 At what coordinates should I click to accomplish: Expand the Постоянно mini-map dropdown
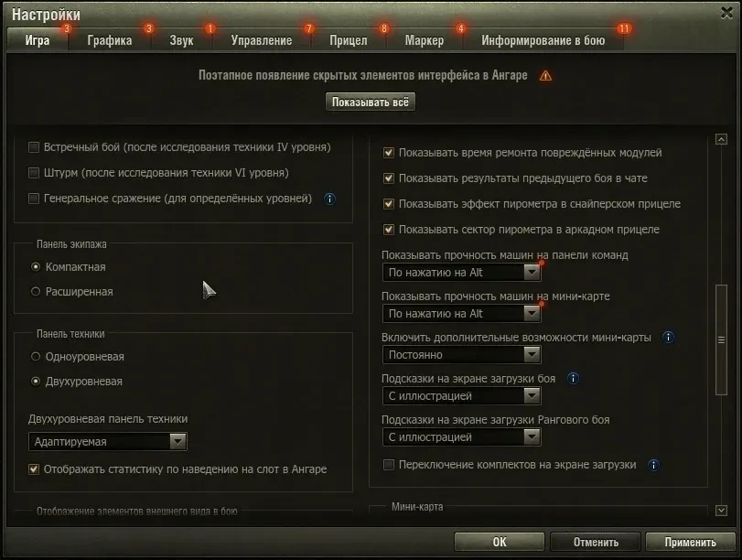(462, 354)
